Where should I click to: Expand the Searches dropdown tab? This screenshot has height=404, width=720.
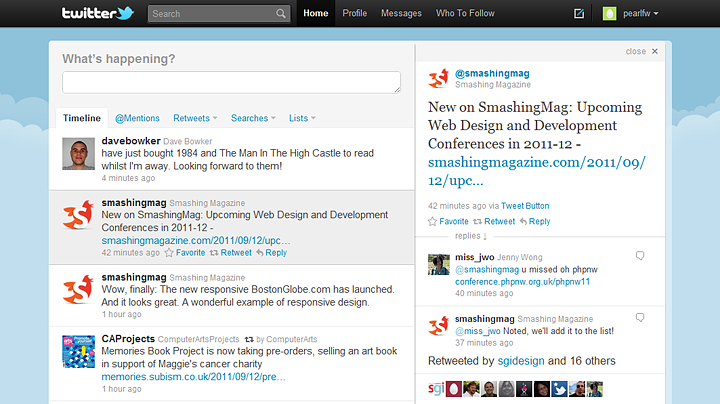(x=253, y=118)
